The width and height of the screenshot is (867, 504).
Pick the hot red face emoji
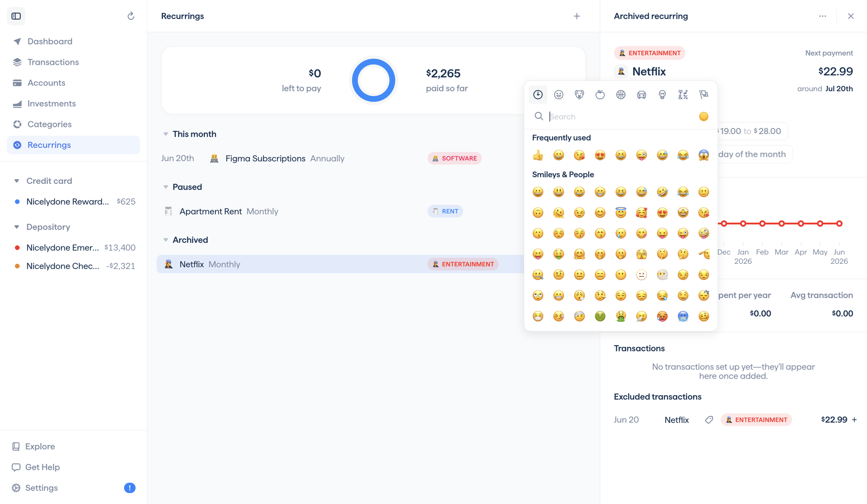[x=662, y=316]
